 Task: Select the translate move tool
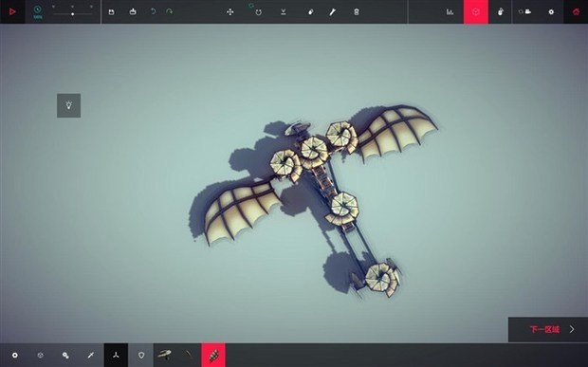click(230, 12)
